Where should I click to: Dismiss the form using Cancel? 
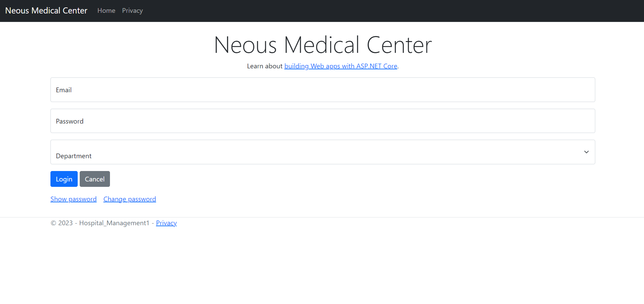click(x=94, y=179)
